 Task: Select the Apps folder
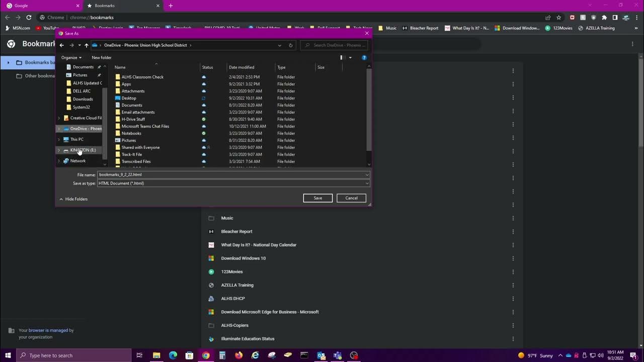tap(126, 84)
